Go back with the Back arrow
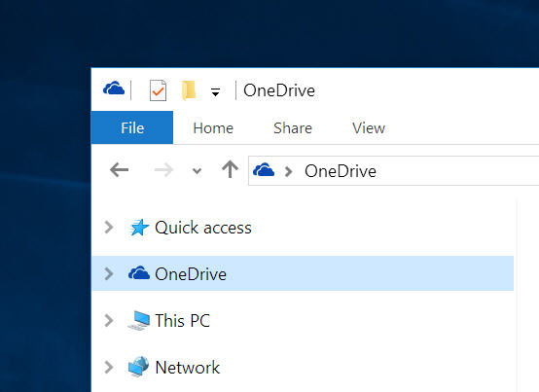The height and width of the screenshot is (392, 539). 119,169
